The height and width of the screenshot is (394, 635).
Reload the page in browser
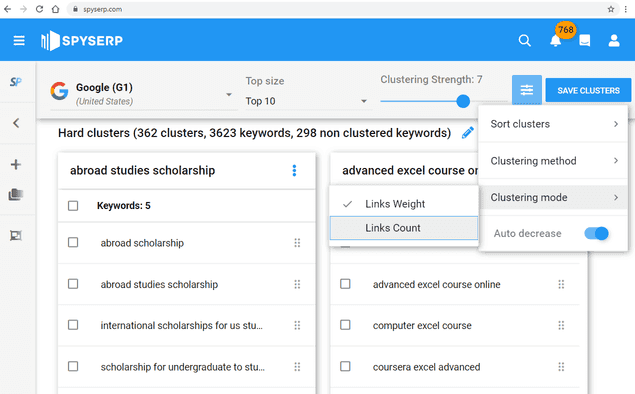39,9
